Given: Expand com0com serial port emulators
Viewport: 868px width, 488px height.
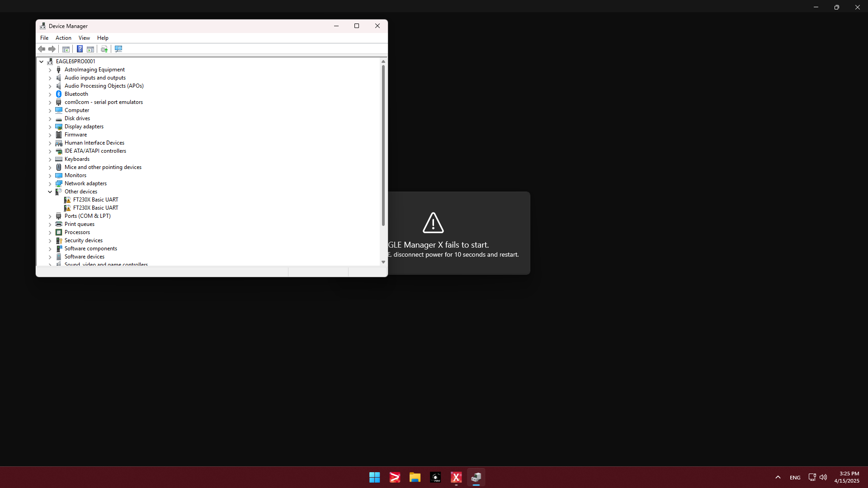Looking at the screenshot, I should [x=50, y=103].
